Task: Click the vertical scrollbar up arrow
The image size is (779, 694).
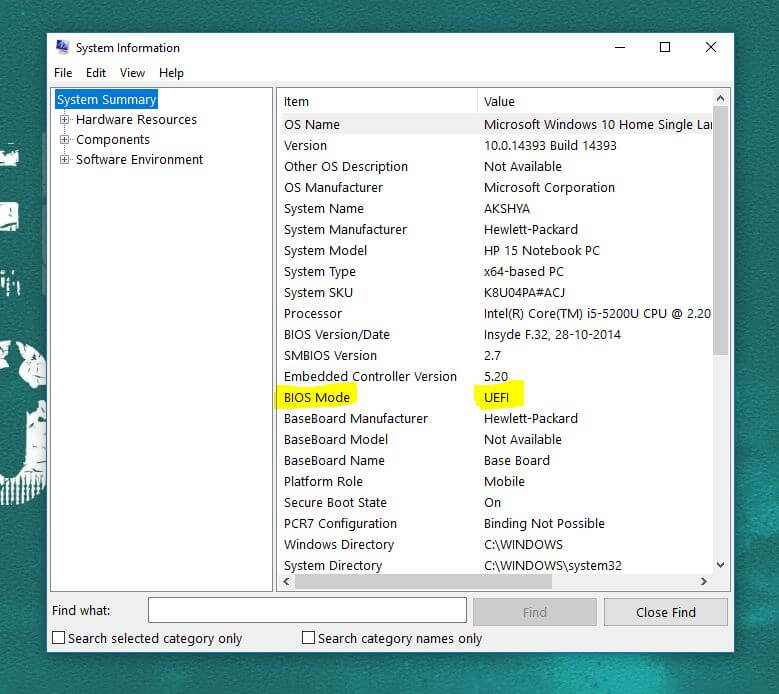Action: coord(720,98)
